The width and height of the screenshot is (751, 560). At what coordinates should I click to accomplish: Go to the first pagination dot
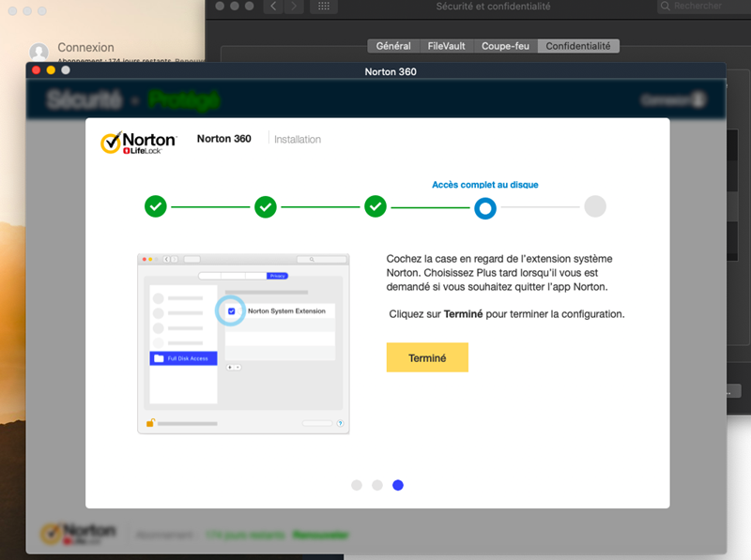coord(357,485)
